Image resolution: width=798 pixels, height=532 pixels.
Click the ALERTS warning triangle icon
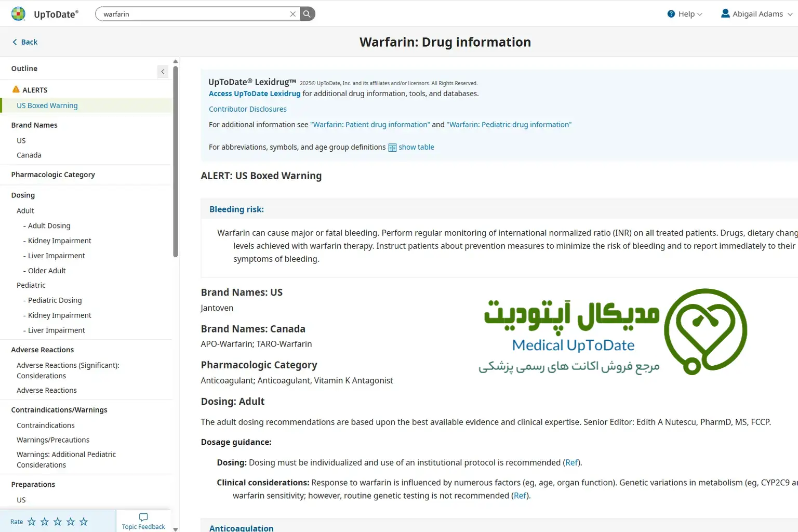[16, 89]
